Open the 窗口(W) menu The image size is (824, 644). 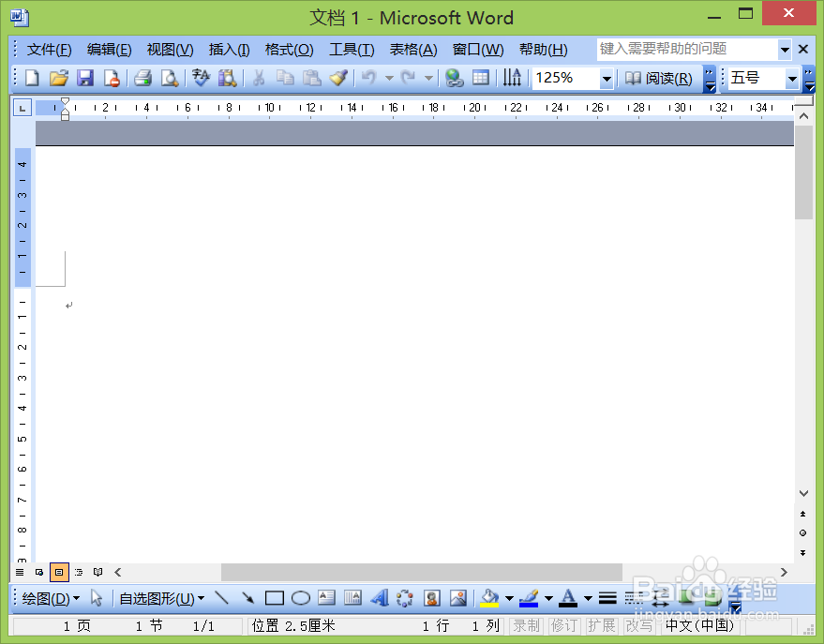[478, 50]
